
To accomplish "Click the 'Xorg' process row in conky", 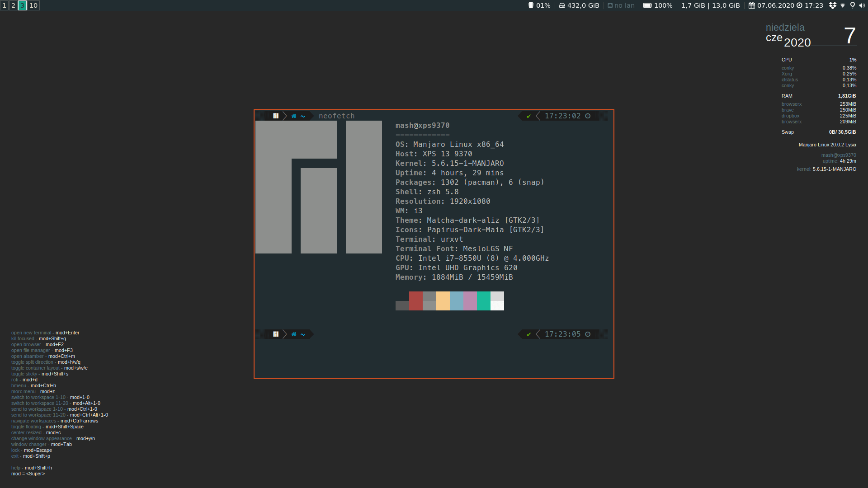I will pyautogui.click(x=819, y=74).
